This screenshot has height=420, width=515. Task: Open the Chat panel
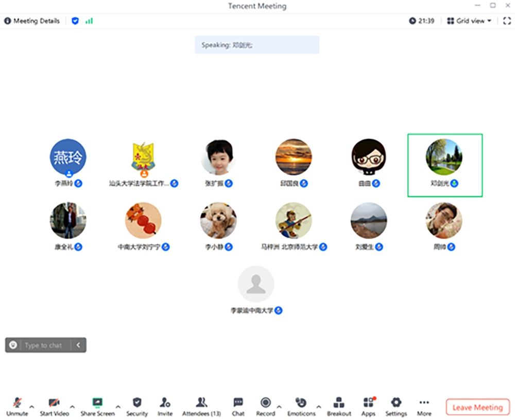point(238,407)
